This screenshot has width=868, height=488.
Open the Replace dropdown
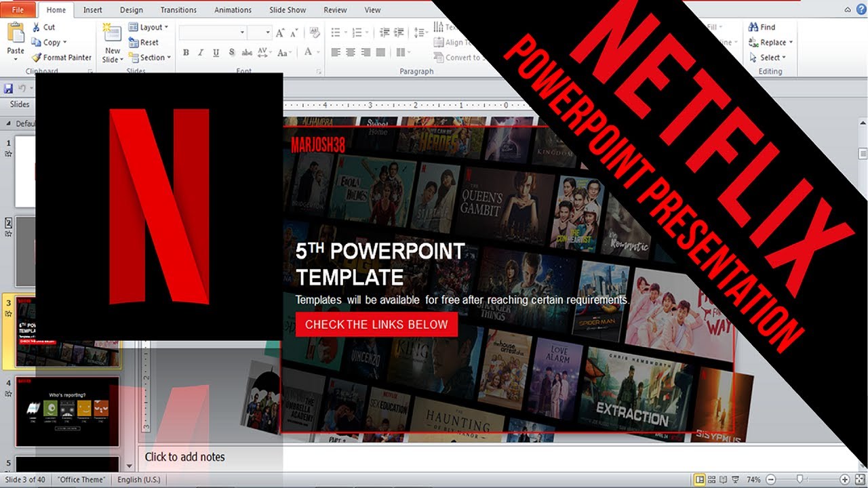coord(771,42)
